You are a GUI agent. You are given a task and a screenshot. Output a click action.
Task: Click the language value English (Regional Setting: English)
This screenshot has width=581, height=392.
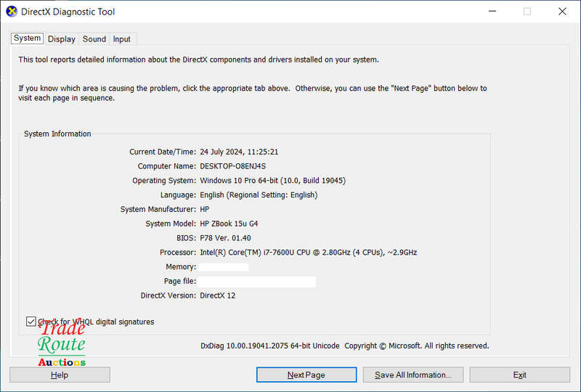(x=259, y=195)
